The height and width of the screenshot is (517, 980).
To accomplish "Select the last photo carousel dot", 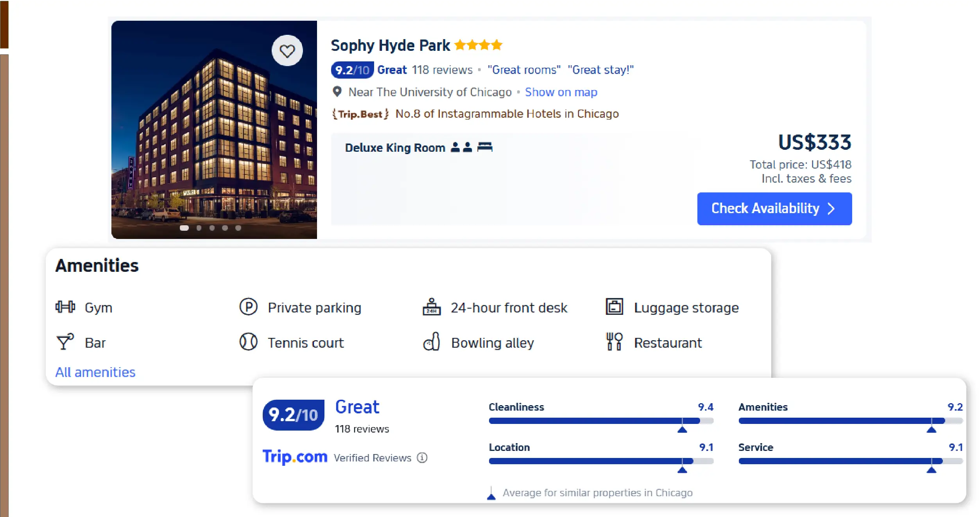I will (x=238, y=228).
